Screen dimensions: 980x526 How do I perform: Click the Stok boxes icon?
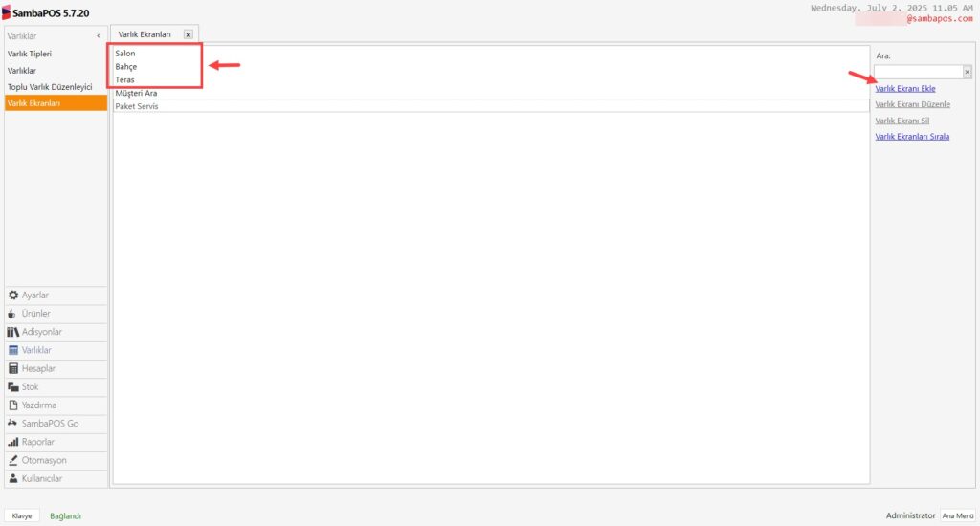13,386
